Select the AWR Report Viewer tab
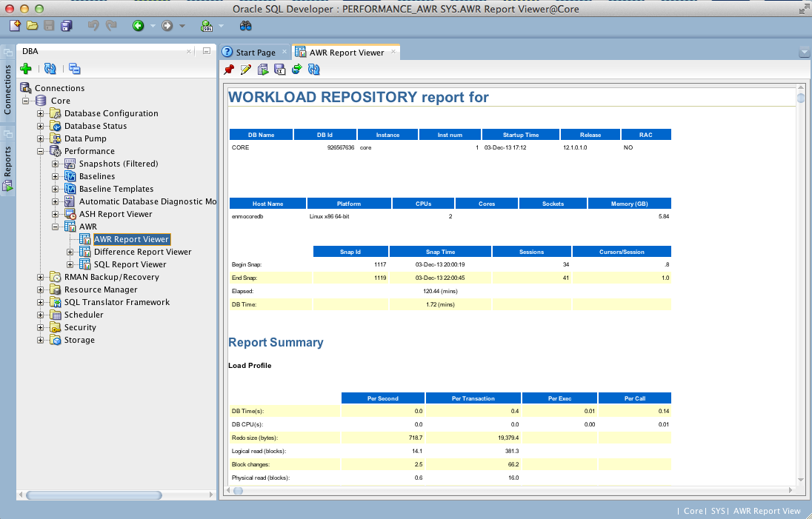The height and width of the screenshot is (519, 812). (x=347, y=53)
